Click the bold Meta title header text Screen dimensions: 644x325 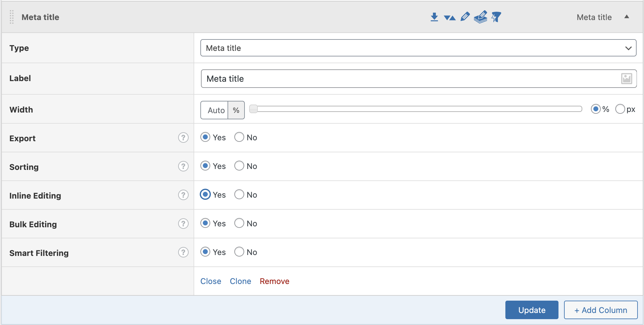coord(40,17)
